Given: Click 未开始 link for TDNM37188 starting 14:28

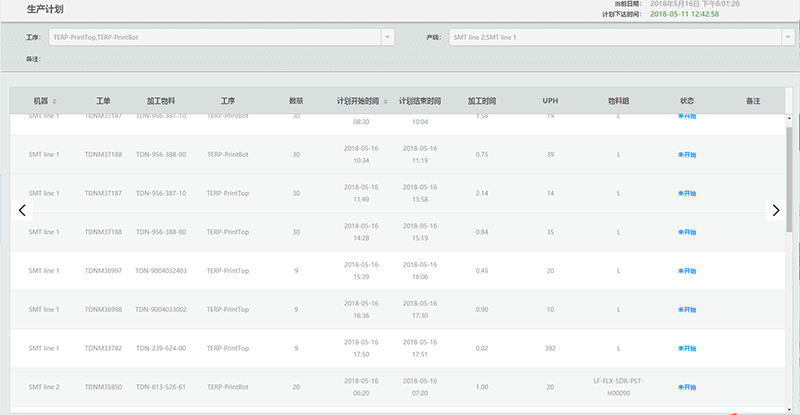Looking at the screenshot, I should pyautogui.click(x=687, y=232).
